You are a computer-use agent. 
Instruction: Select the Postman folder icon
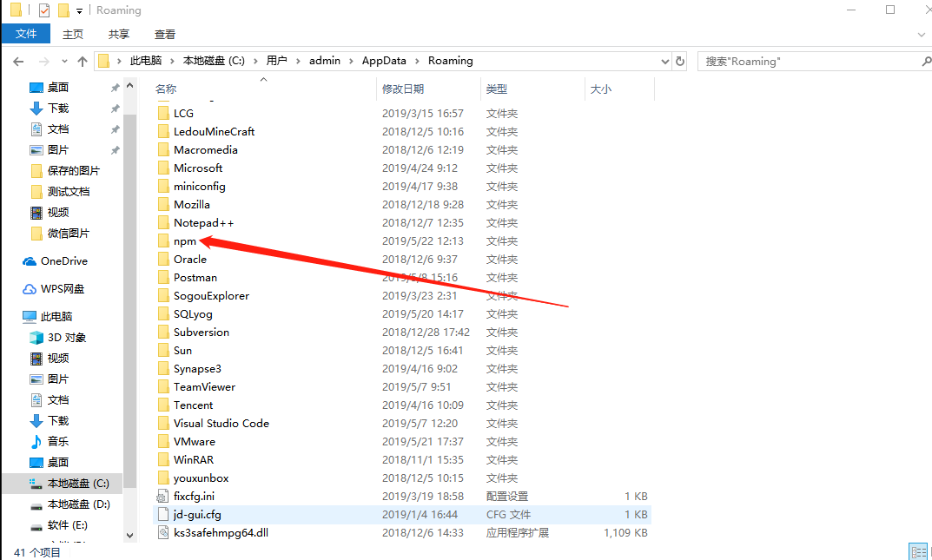(163, 277)
